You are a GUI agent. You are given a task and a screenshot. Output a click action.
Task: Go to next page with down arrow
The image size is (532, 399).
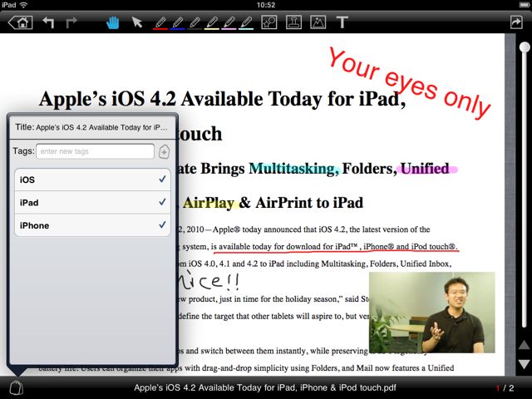[524, 364]
